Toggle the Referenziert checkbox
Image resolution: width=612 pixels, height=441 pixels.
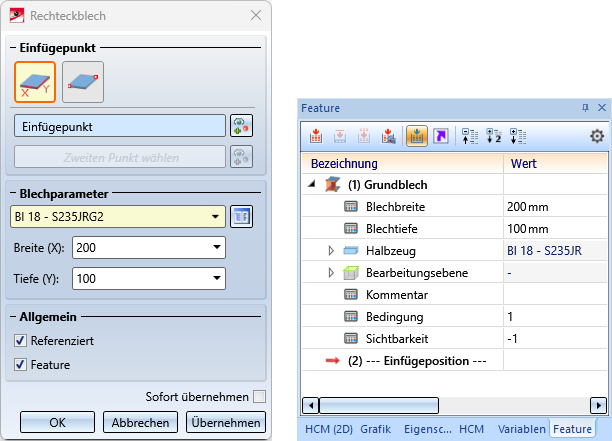click(x=20, y=340)
